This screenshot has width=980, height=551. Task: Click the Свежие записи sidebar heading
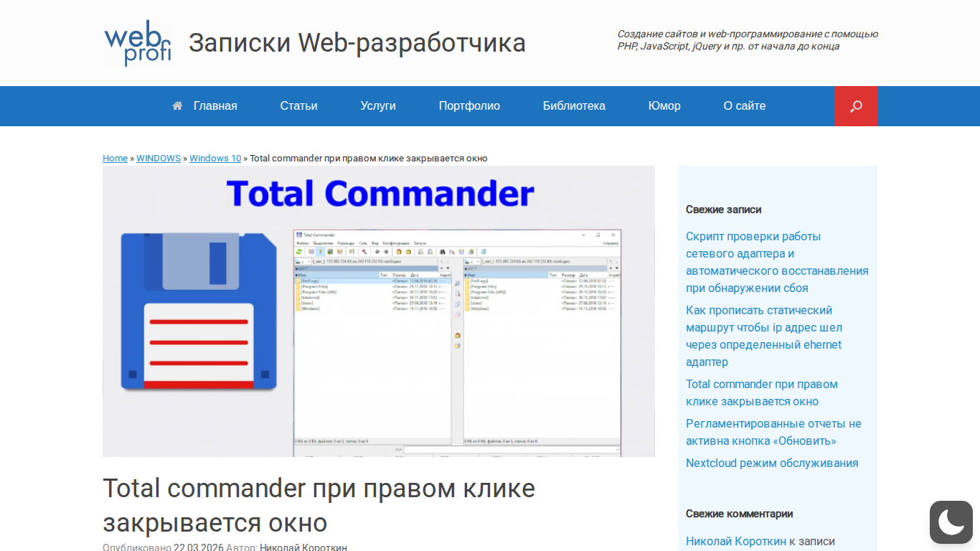coord(723,209)
